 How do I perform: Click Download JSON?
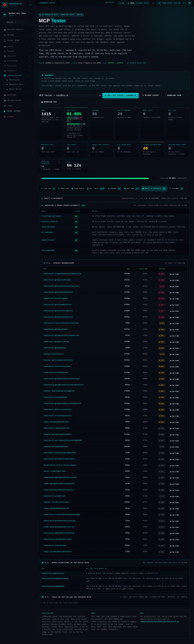point(173,95)
